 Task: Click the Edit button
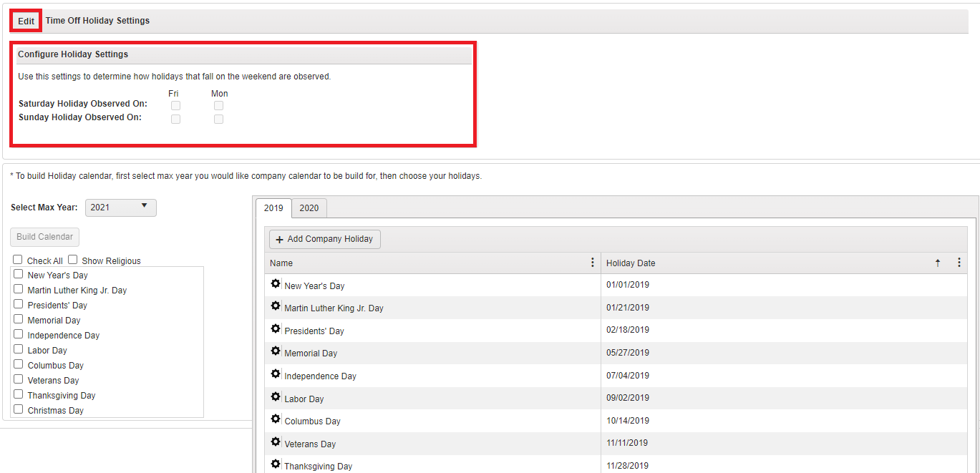[x=25, y=21]
